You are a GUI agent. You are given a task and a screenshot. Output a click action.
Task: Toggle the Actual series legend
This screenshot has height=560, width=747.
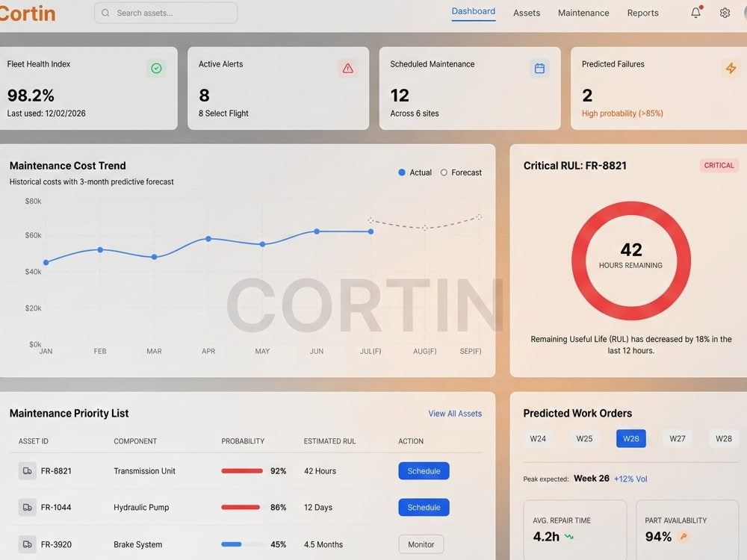coord(415,172)
